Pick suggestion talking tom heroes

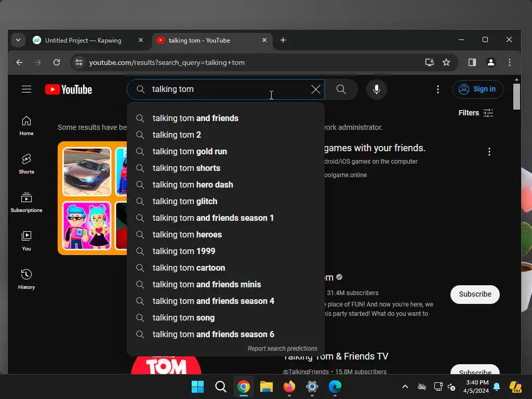pyautogui.click(x=225, y=234)
